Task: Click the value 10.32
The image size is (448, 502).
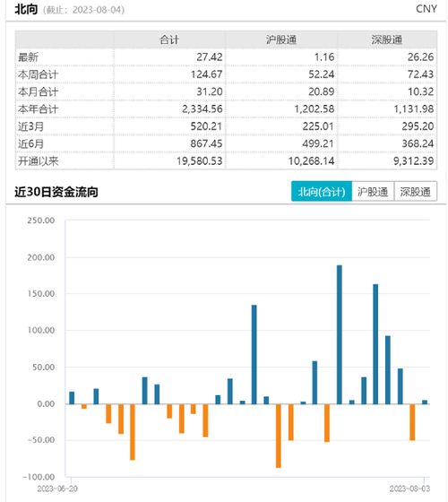Action: pos(420,91)
